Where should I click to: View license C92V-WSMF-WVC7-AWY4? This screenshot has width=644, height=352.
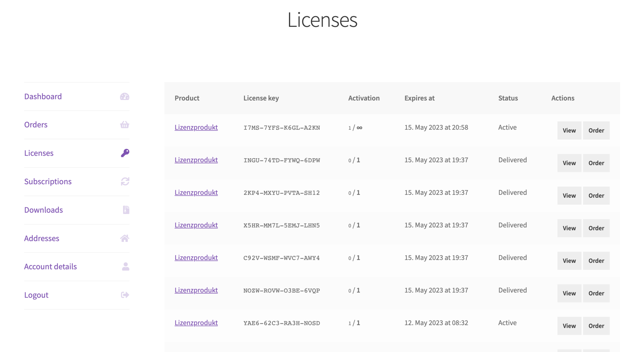[x=569, y=261]
